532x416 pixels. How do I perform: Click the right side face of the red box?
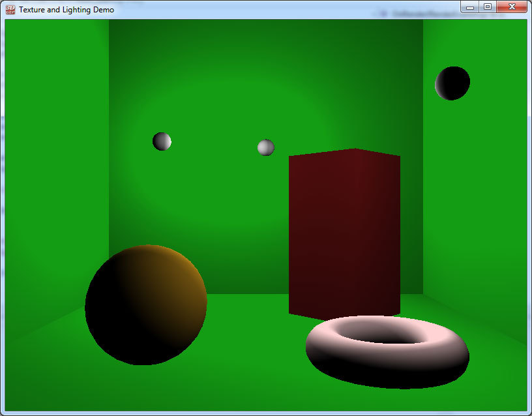pos(381,235)
